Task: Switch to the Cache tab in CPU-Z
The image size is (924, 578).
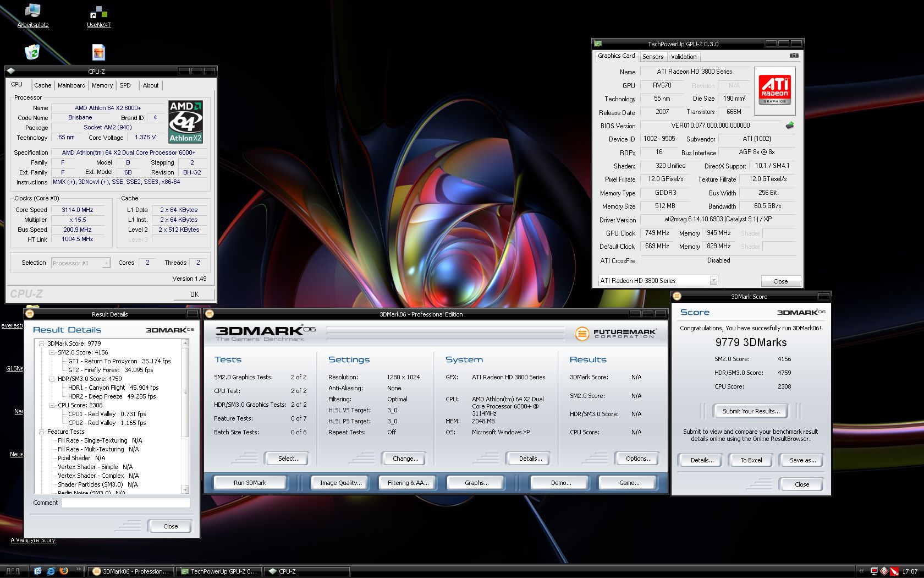Action: (x=42, y=85)
